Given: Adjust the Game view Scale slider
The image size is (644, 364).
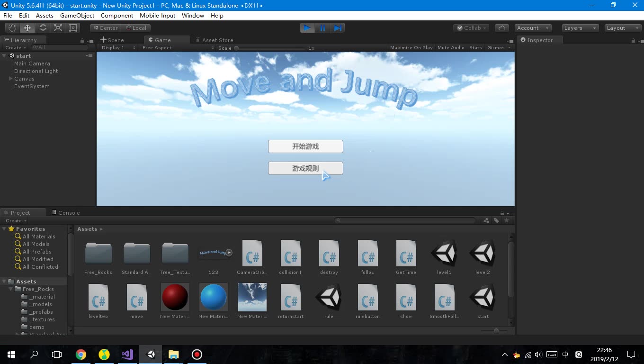Looking at the screenshot, I should click(270, 48).
